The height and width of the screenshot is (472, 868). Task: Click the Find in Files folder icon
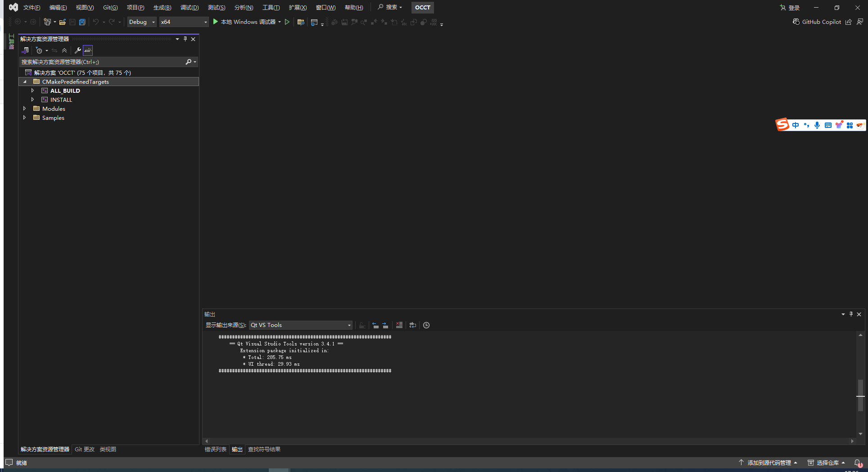301,22
